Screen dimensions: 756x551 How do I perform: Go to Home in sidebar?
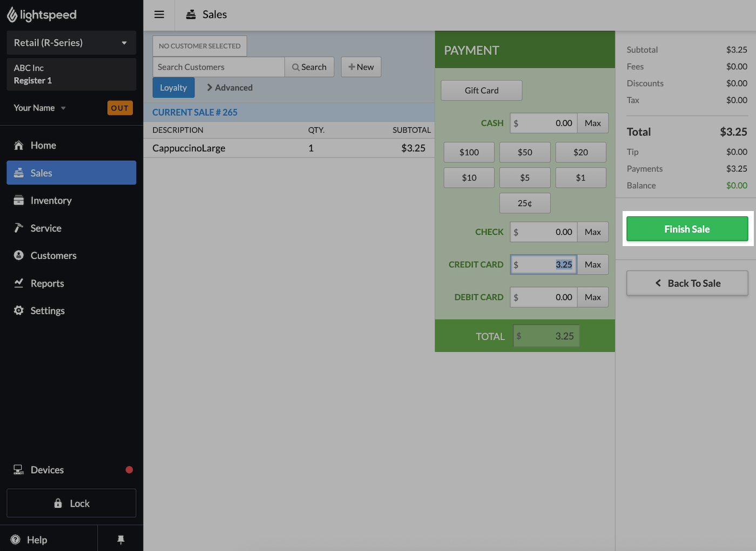(x=43, y=145)
